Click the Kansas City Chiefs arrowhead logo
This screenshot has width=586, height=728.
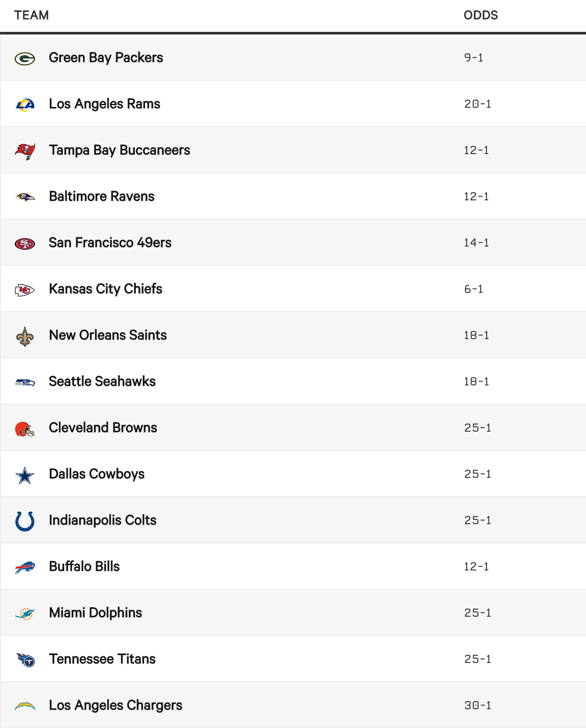25,290
